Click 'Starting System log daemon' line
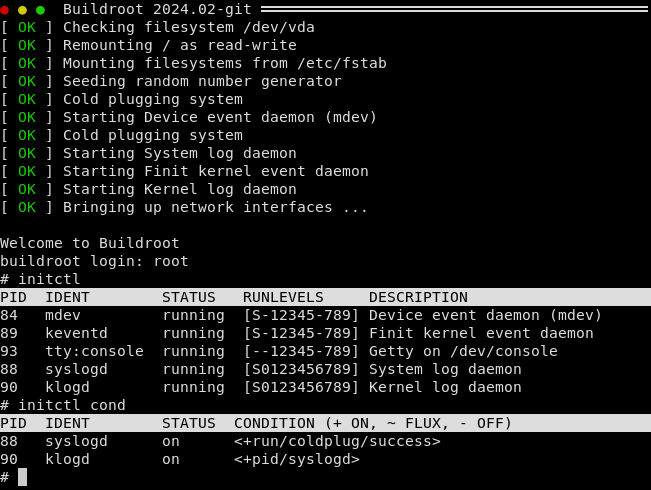The image size is (651, 490). 180,153
